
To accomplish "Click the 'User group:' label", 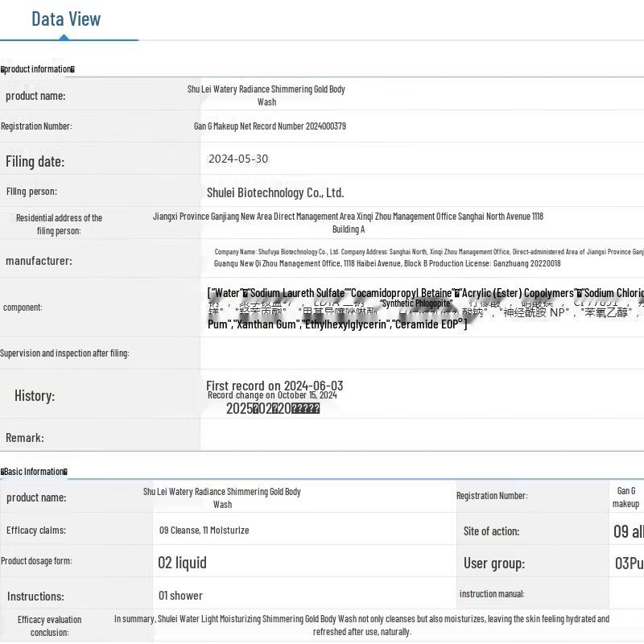I will click(494, 563).
